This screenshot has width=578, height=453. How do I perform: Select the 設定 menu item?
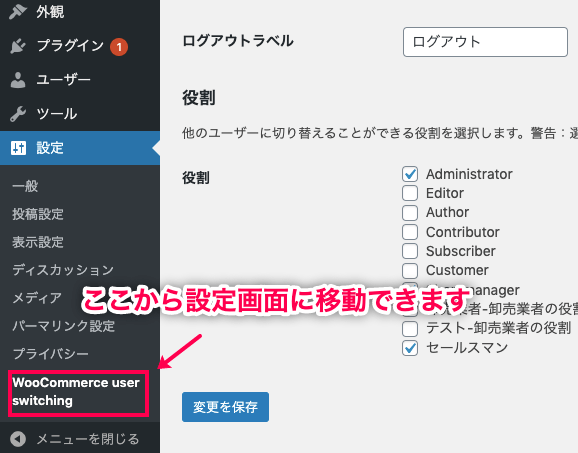tap(80, 148)
